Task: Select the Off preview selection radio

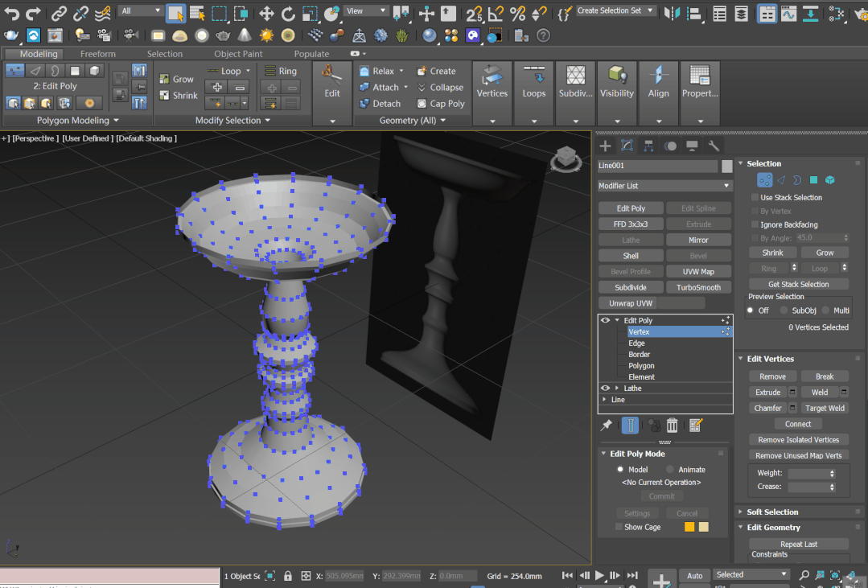Action: point(751,310)
